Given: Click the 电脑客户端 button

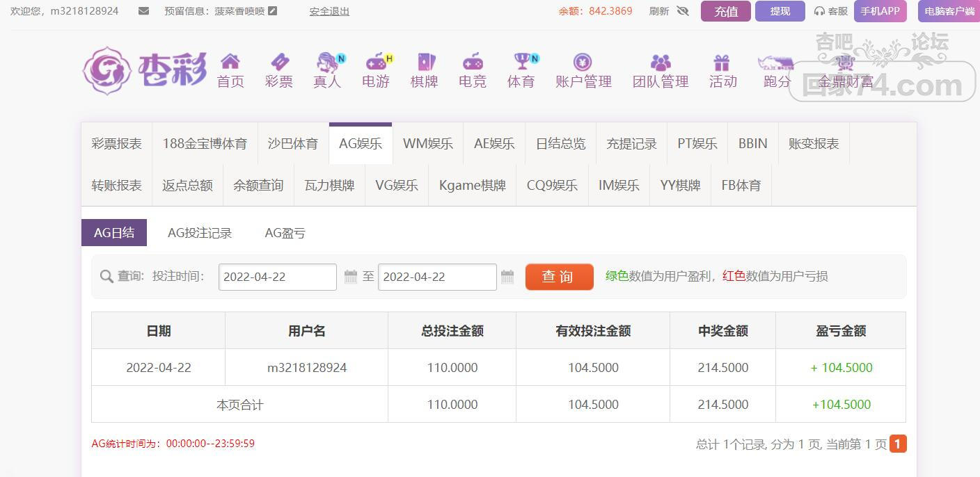Looking at the screenshot, I should point(949,11).
